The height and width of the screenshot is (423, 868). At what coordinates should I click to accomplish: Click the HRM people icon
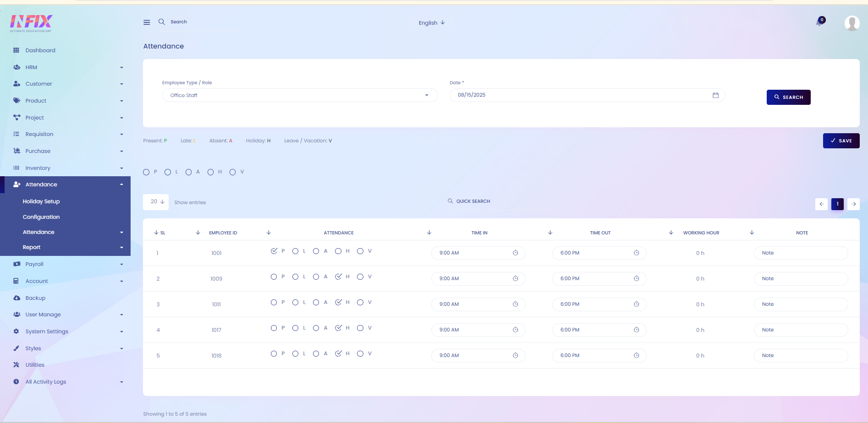click(x=16, y=67)
